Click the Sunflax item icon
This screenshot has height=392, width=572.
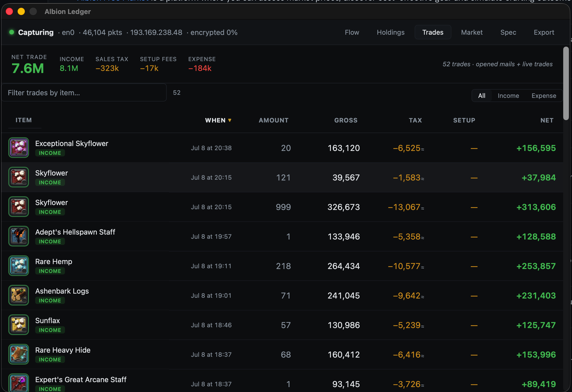click(19, 325)
